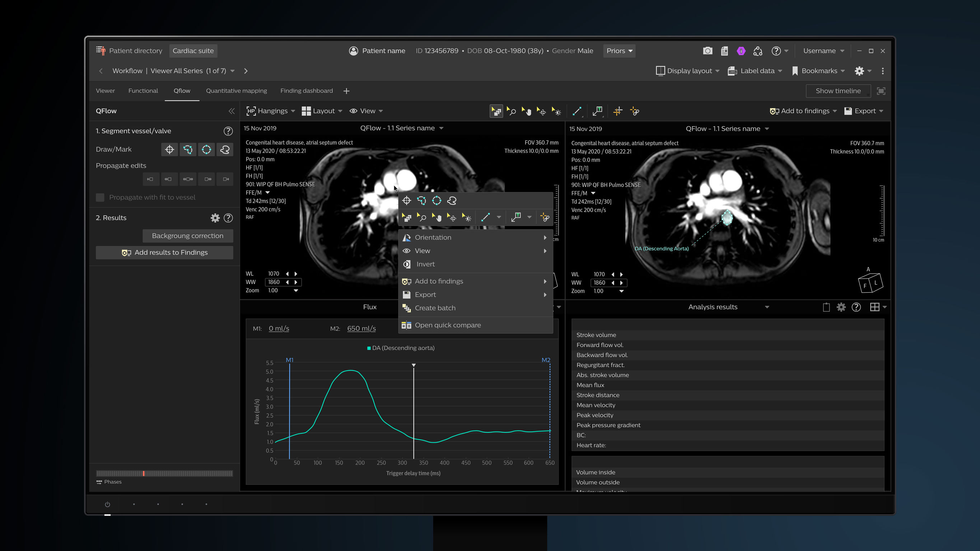Enable the Propagate with fit to vessel checkbox

[x=100, y=197]
